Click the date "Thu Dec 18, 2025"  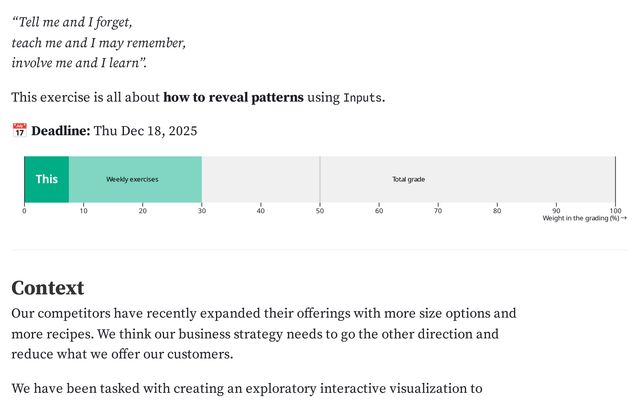(145, 131)
